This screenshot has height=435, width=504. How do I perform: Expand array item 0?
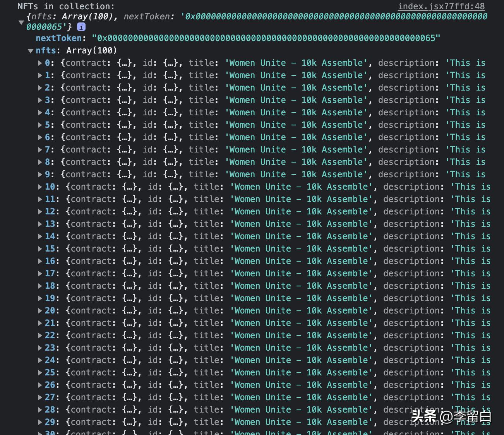click(40, 63)
